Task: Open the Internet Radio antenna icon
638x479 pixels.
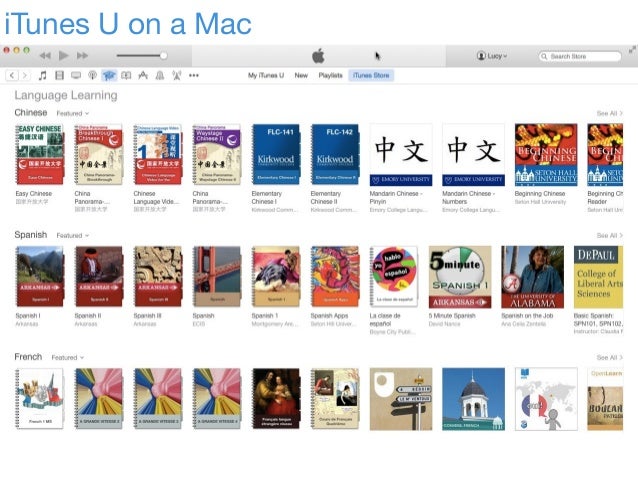Action: point(177,75)
